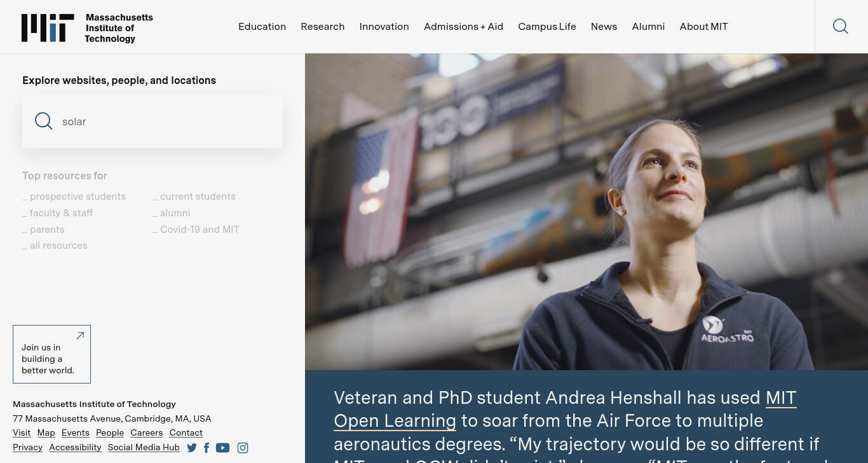Go to the News menu item
The width and height of the screenshot is (868, 463).
coord(604,27)
